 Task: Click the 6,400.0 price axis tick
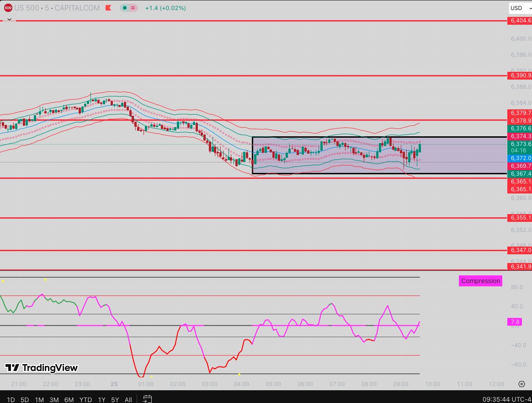point(521,39)
